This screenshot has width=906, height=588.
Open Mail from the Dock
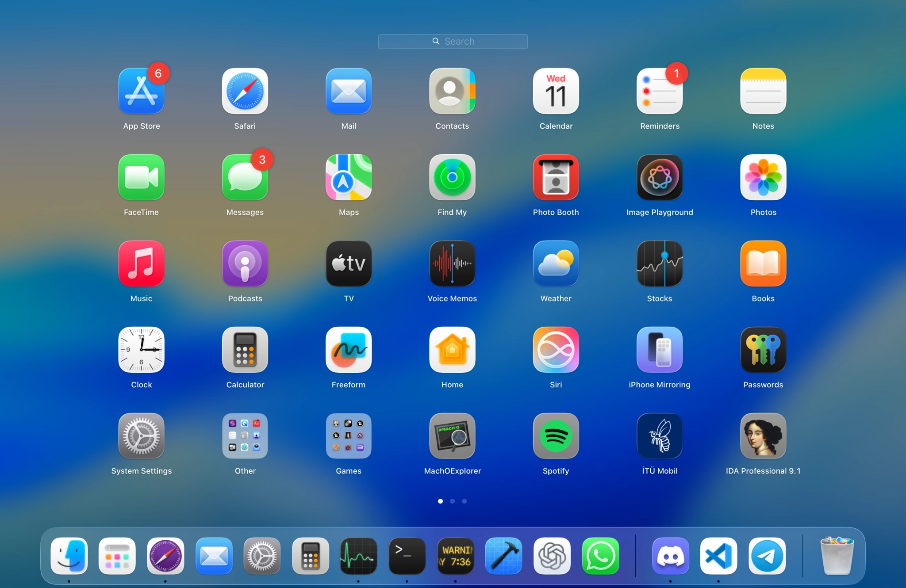[x=214, y=556]
